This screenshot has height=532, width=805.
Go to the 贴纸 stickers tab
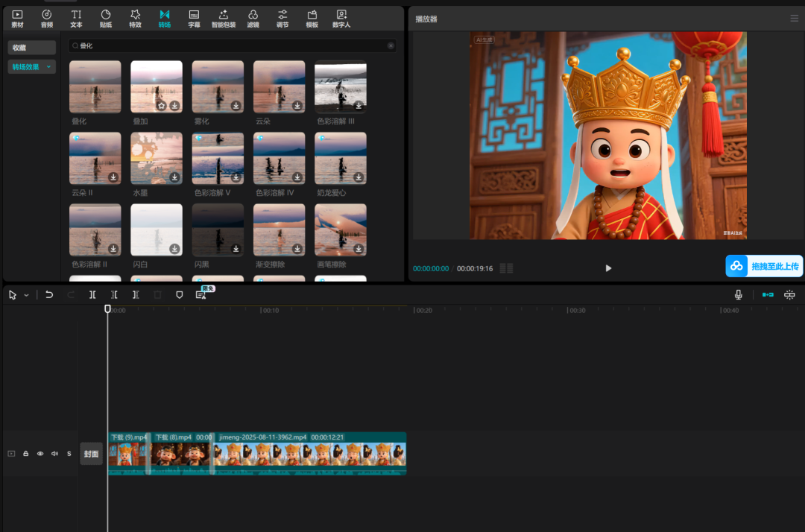point(106,19)
